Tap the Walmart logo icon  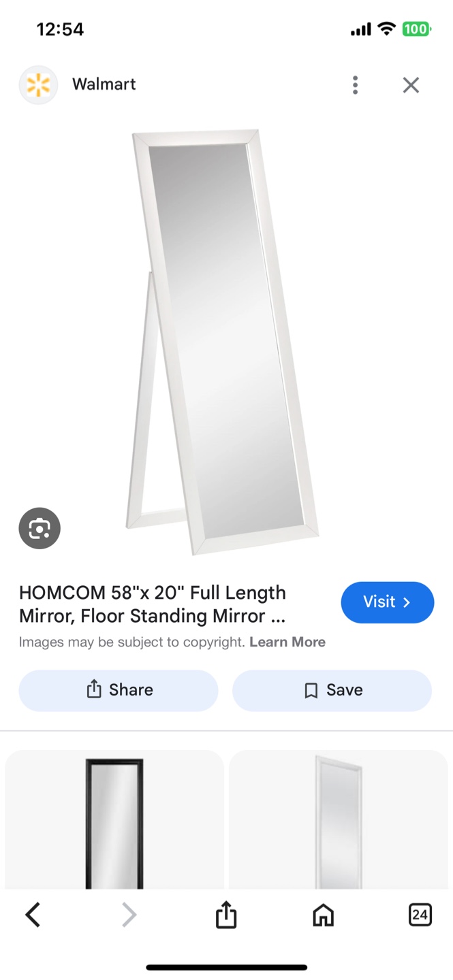coord(38,85)
